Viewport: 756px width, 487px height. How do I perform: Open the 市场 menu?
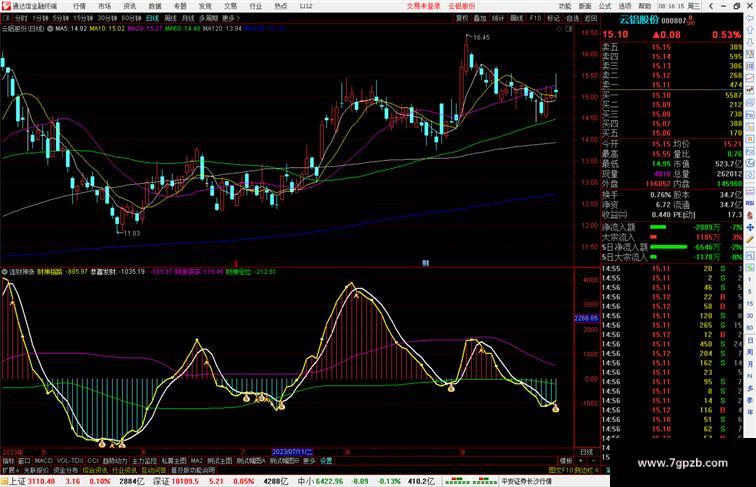tap(105, 6)
